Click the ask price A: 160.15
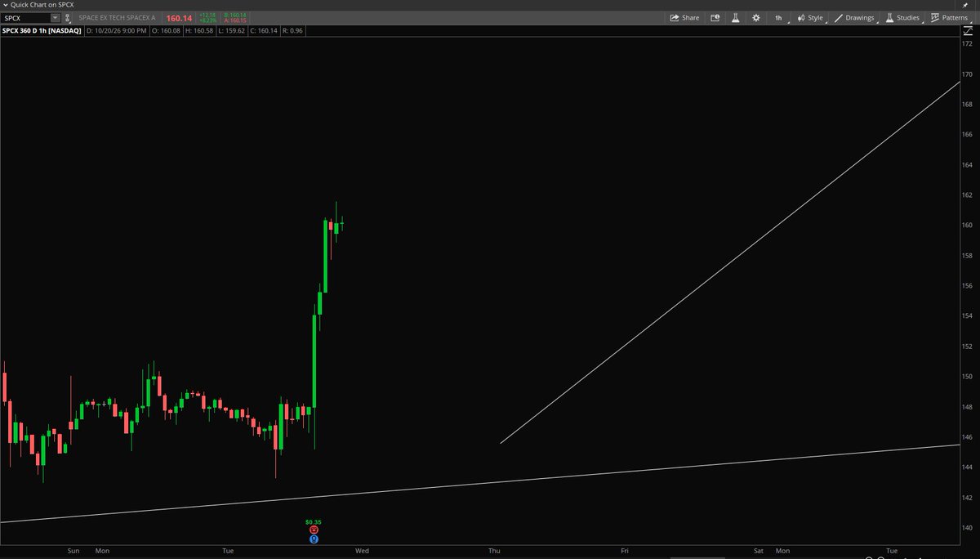This screenshot has width=980, height=559. point(234,20)
